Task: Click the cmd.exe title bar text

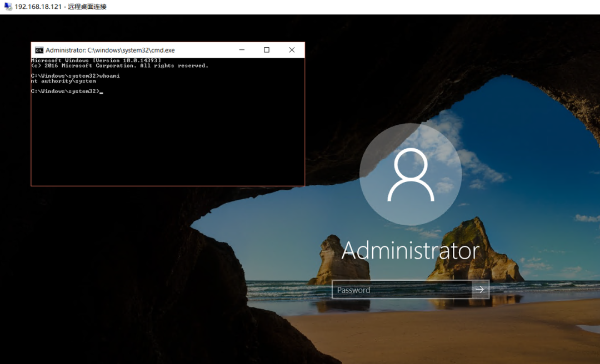Action: 110,50
